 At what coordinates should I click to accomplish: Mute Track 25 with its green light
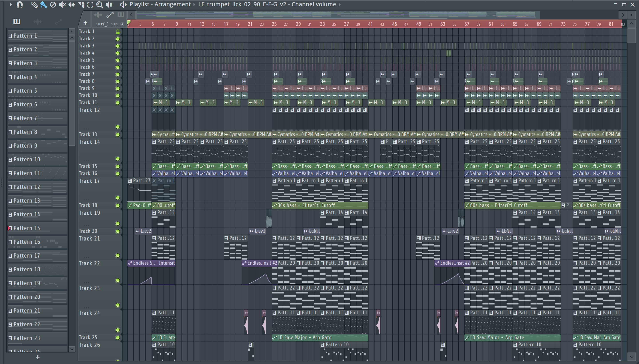click(x=118, y=337)
